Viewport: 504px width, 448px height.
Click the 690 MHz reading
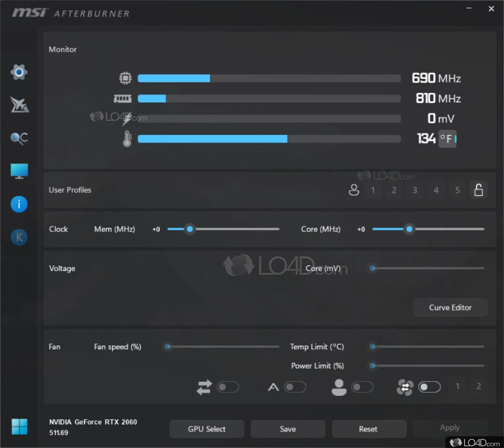coord(436,78)
